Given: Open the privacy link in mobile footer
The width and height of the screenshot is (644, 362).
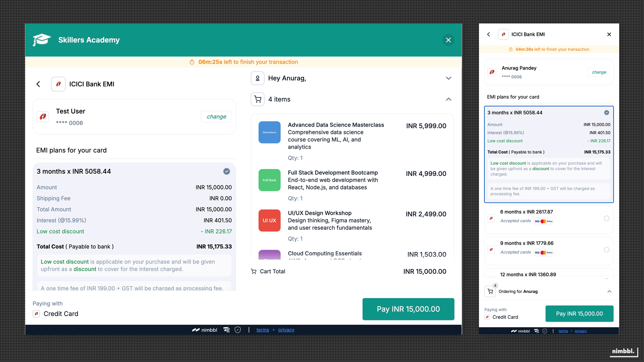Looking at the screenshot, I should 581,331.
